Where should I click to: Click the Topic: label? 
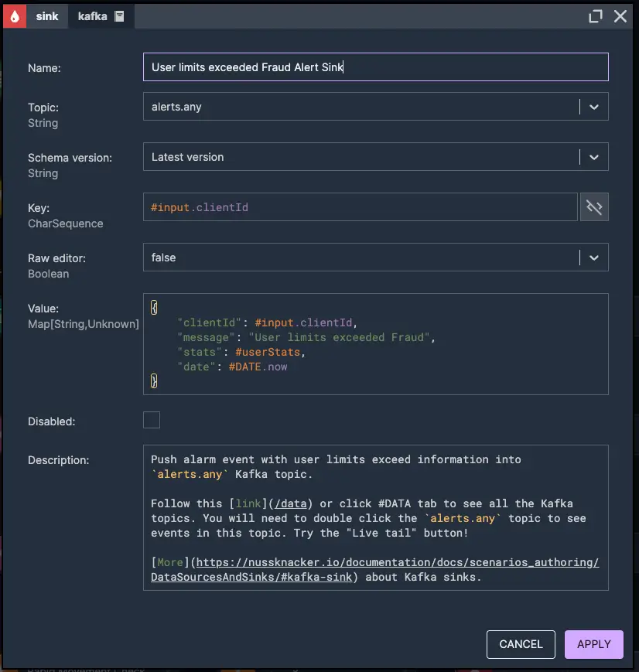[x=43, y=107]
